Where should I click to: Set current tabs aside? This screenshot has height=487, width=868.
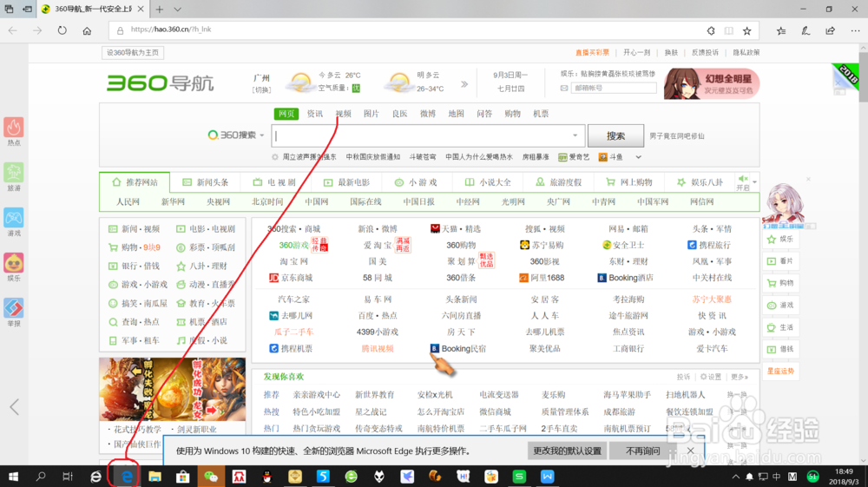(x=27, y=9)
